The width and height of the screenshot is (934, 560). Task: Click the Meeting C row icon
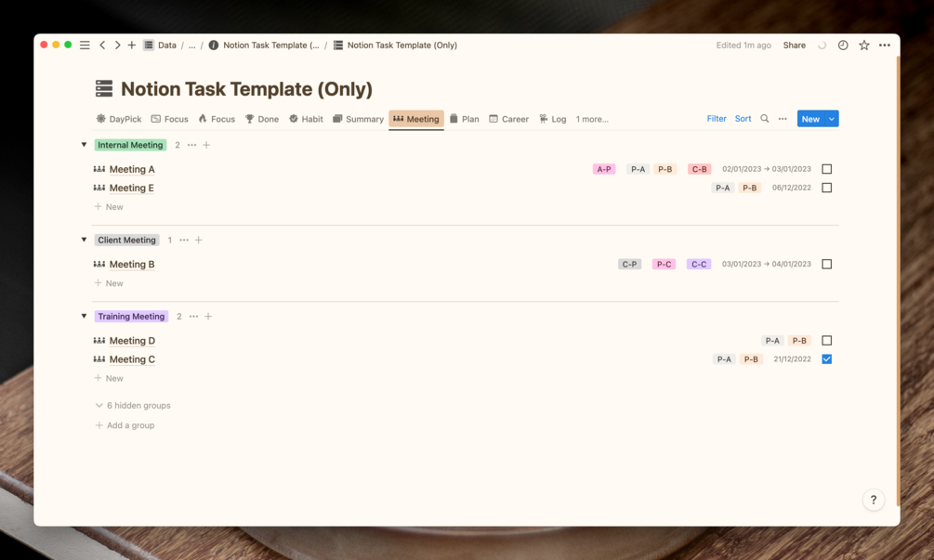point(99,359)
